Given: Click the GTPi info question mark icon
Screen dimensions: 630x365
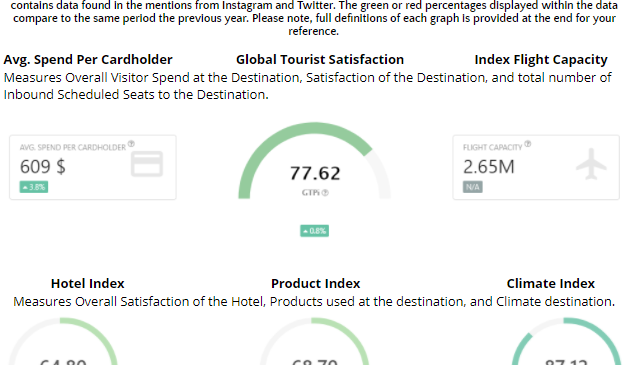Looking at the screenshot, I should tap(325, 193).
